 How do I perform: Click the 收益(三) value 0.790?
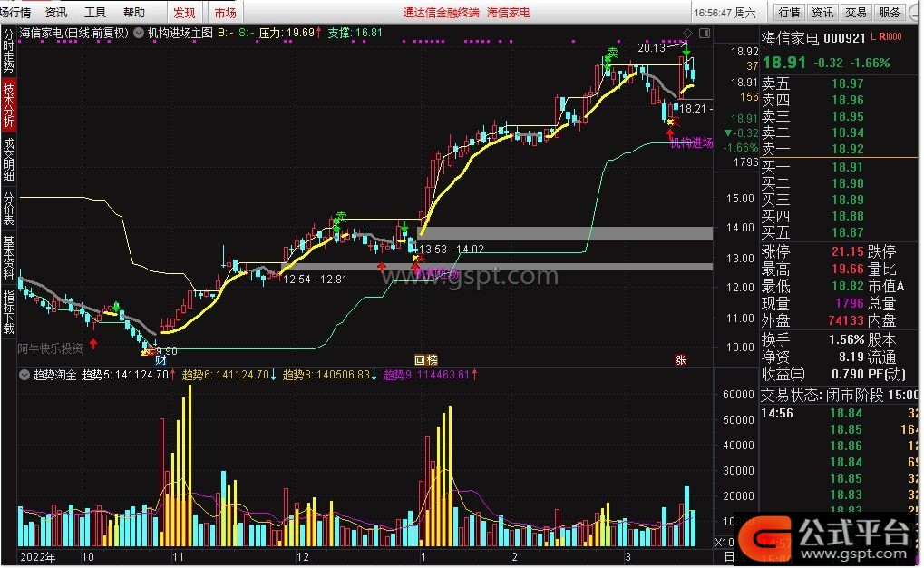(x=848, y=374)
